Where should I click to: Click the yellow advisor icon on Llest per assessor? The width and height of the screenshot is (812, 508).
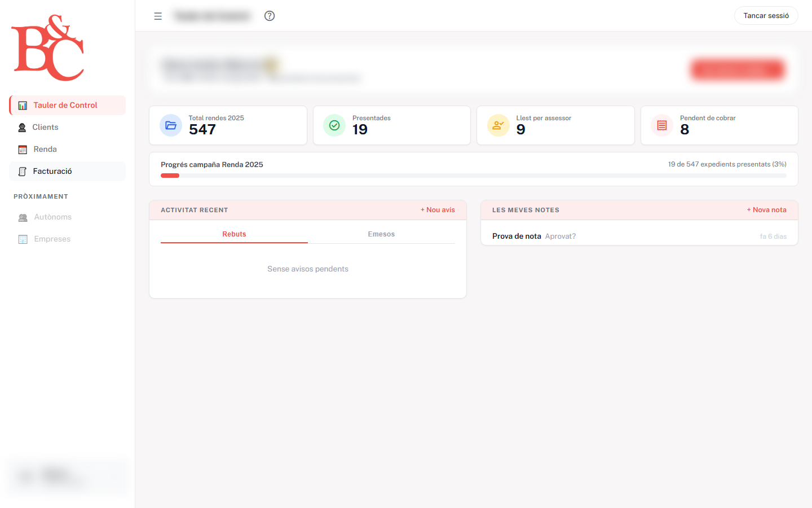click(x=498, y=125)
